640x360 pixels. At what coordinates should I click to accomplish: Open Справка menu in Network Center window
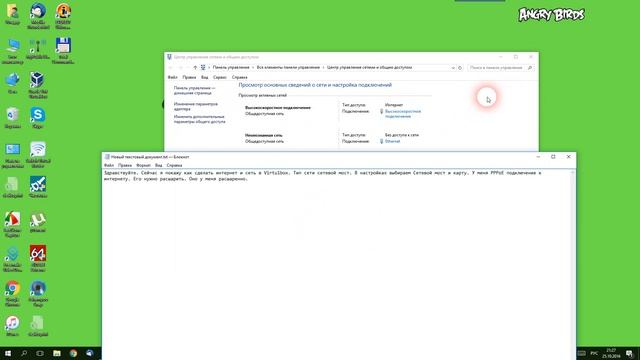point(240,77)
